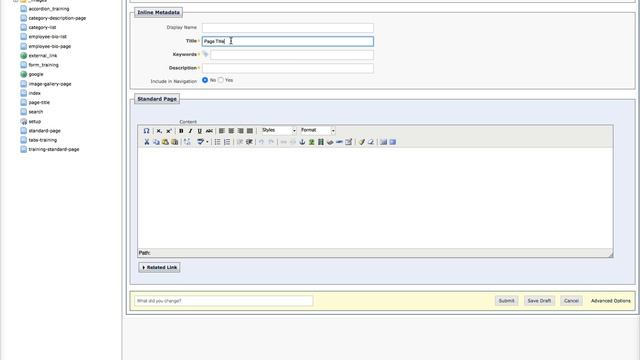The height and width of the screenshot is (360, 640).
Task: Insert an image in content
Action: tap(311, 142)
